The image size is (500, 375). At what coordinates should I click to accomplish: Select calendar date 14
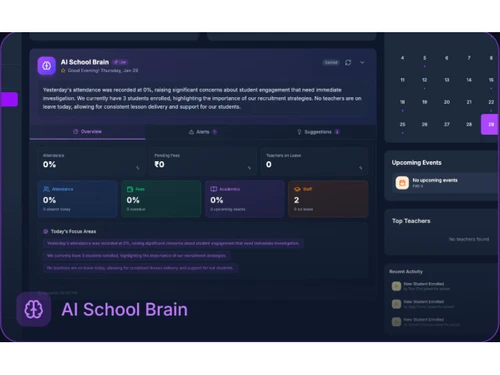pyautogui.click(x=469, y=80)
